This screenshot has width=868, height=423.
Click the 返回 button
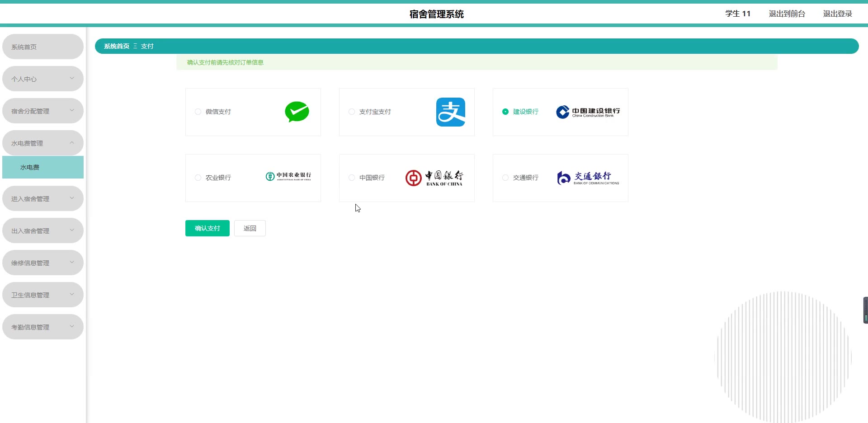pos(250,228)
